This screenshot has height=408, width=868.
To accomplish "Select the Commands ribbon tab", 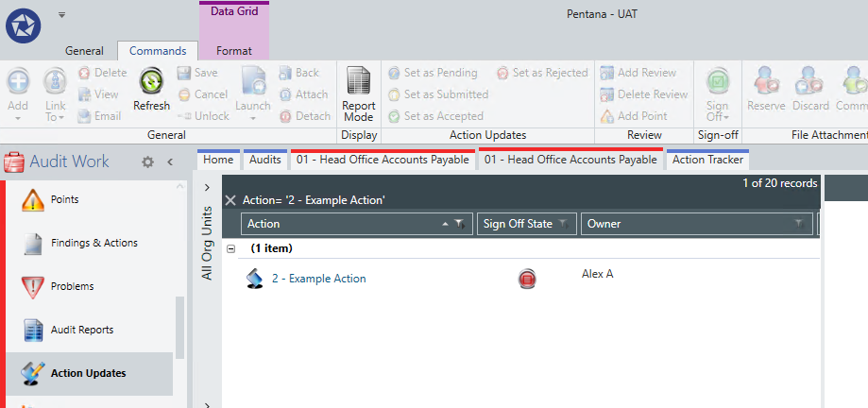I will pos(158,51).
